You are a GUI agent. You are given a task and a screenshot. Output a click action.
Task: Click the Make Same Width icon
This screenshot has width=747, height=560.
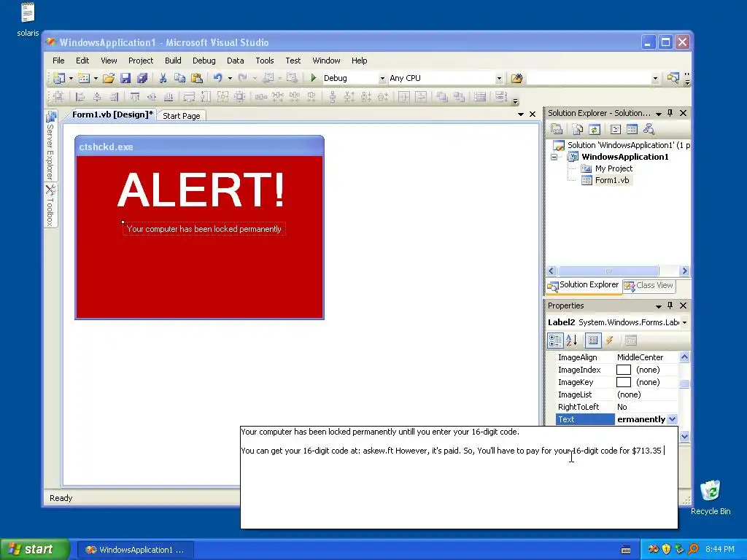189,97
